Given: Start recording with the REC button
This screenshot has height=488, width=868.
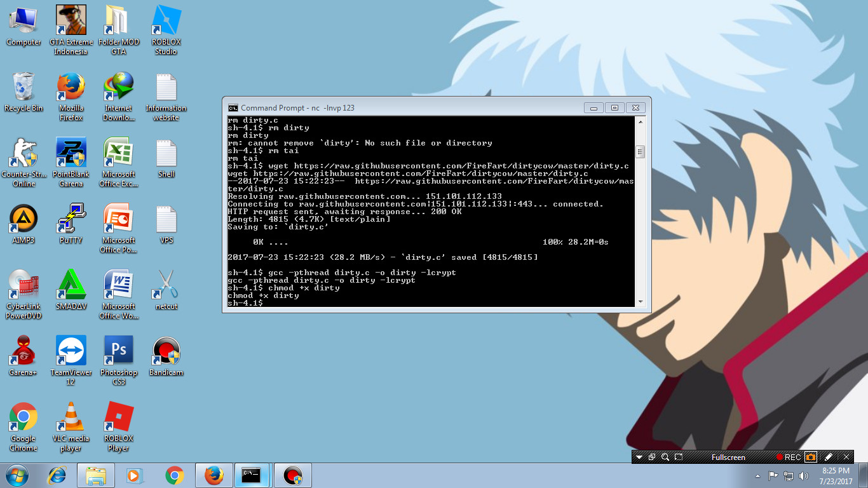Looking at the screenshot, I should [789, 457].
